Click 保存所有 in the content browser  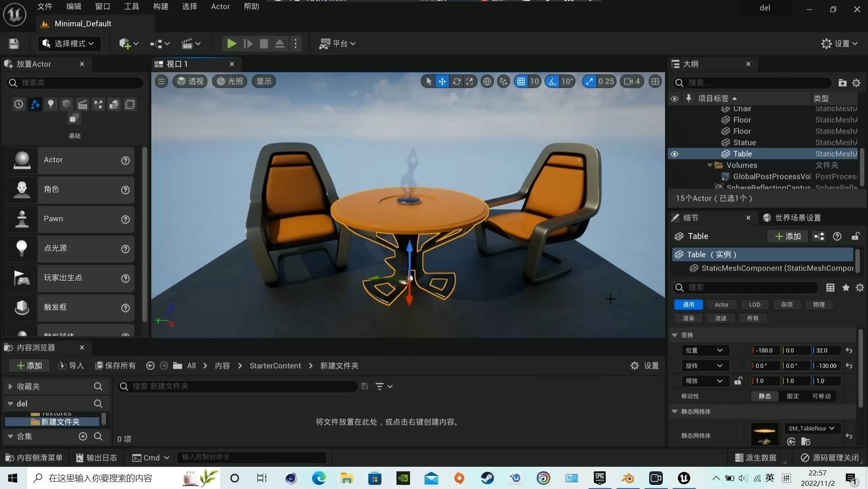[x=116, y=366]
